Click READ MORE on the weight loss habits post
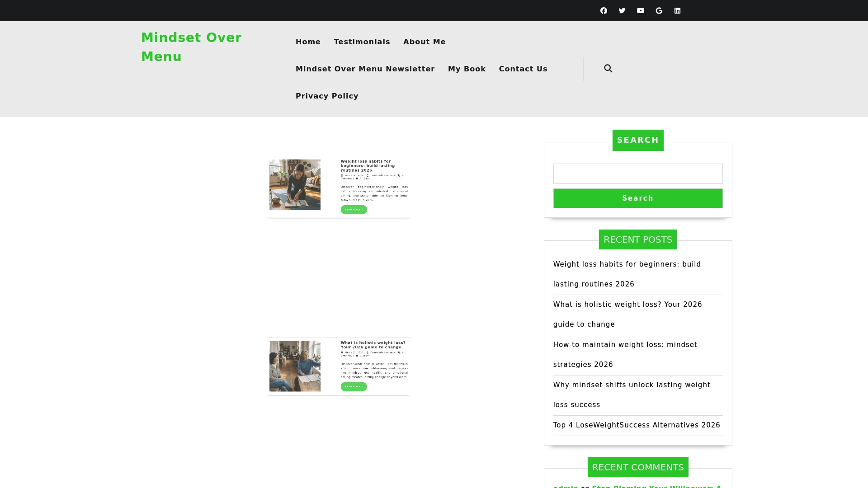This screenshot has height=488, width=868. (x=354, y=209)
